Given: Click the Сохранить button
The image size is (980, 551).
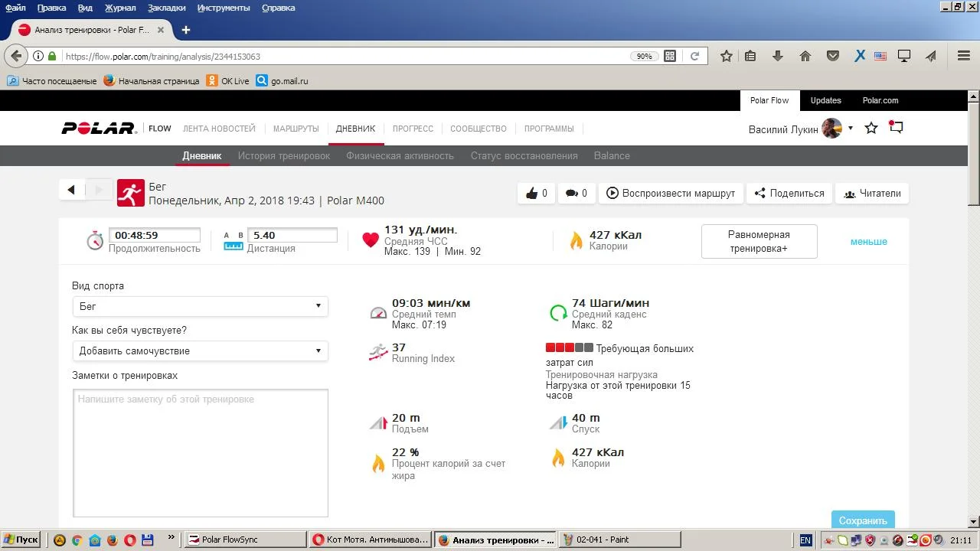Looking at the screenshot, I should click(x=863, y=520).
